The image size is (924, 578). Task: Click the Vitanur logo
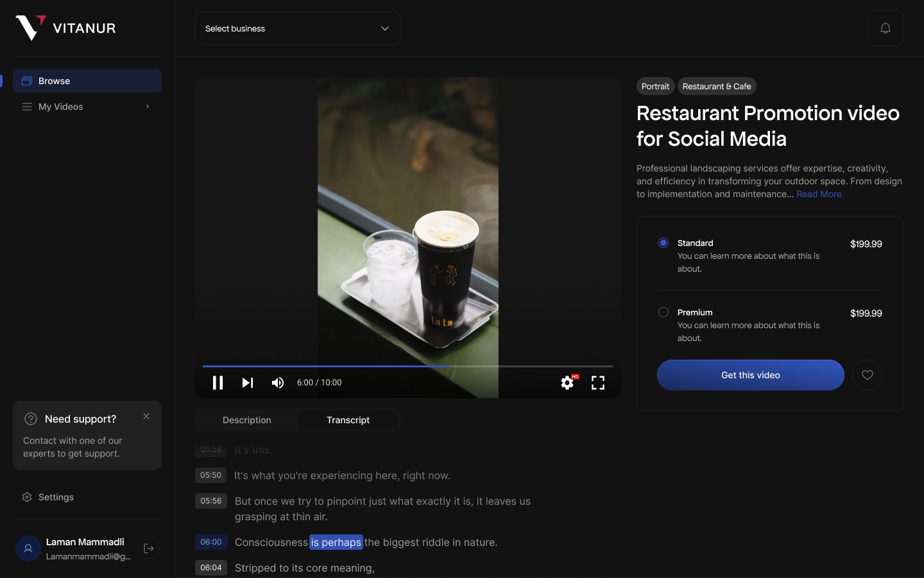65,28
